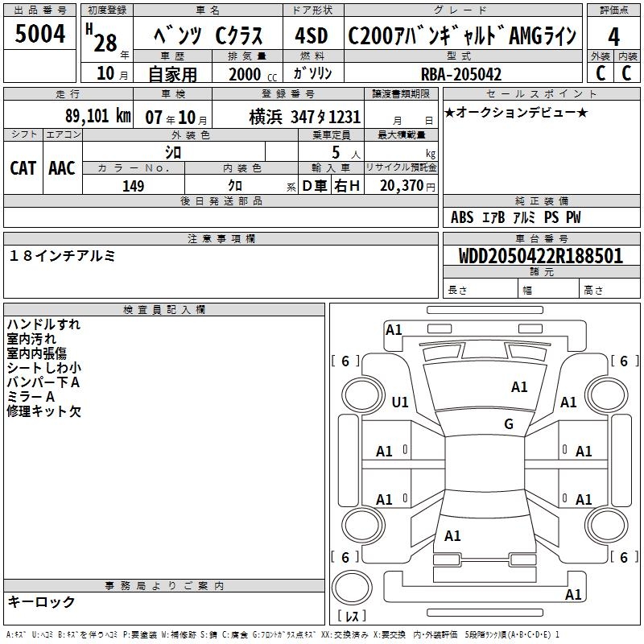Select the inspector note ミラーA
Viewport: 644px width, 644px height.
(31, 396)
